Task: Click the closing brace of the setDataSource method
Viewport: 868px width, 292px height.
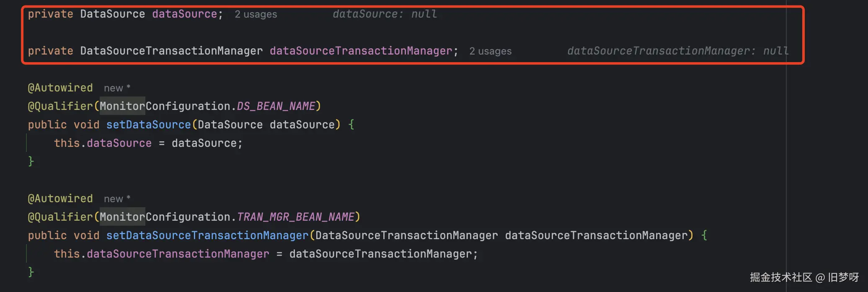Action: (x=31, y=162)
